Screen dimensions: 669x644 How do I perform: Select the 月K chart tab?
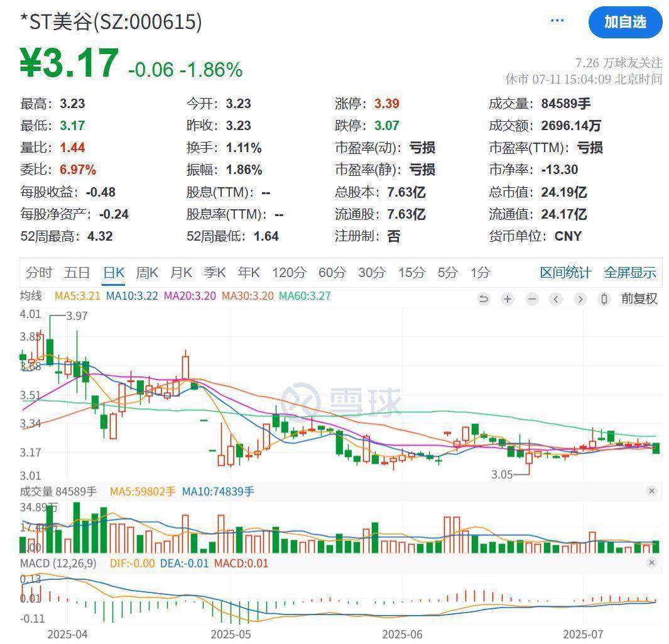pos(181,272)
